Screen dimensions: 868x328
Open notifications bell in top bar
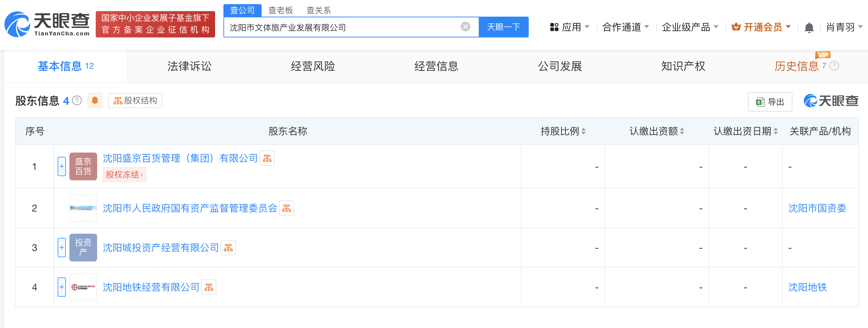(809, 27)
